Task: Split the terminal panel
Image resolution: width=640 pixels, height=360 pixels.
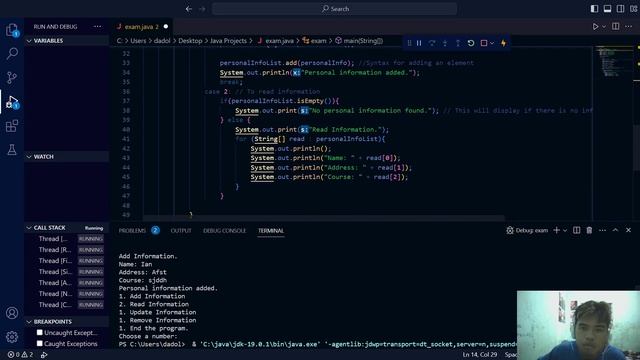Action: (576, 230)
